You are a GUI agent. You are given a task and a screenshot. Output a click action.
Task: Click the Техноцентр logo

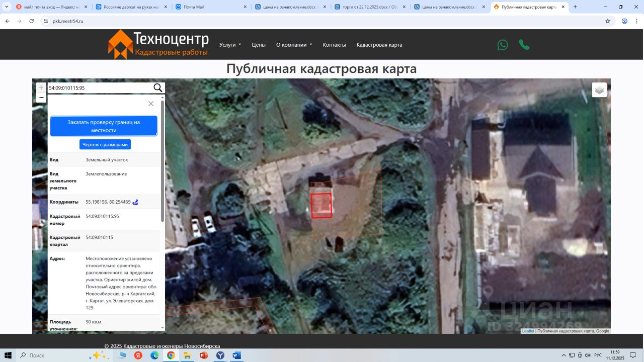(x=158, y=44)
